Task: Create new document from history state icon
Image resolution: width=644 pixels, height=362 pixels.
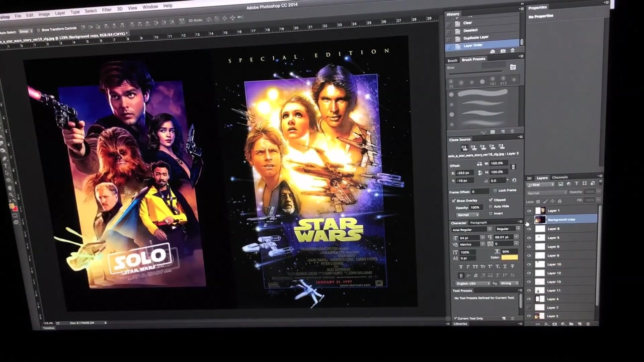Action: click(x=493, y=51)
